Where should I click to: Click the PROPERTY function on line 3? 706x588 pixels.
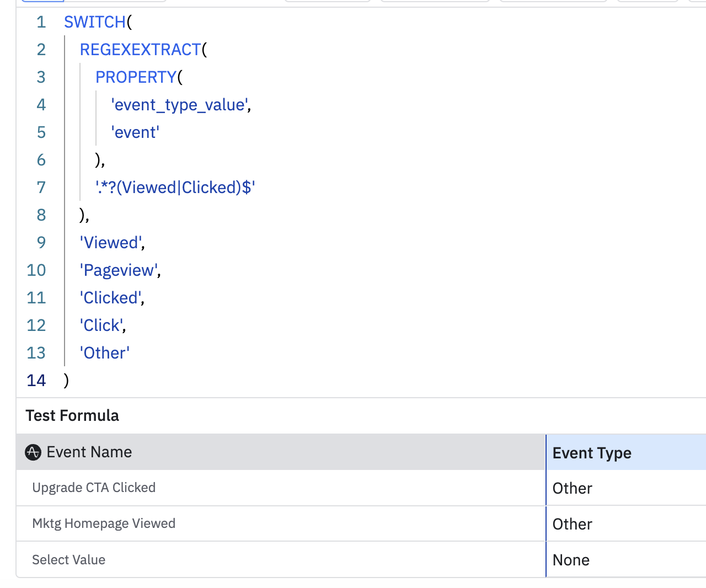136,77
